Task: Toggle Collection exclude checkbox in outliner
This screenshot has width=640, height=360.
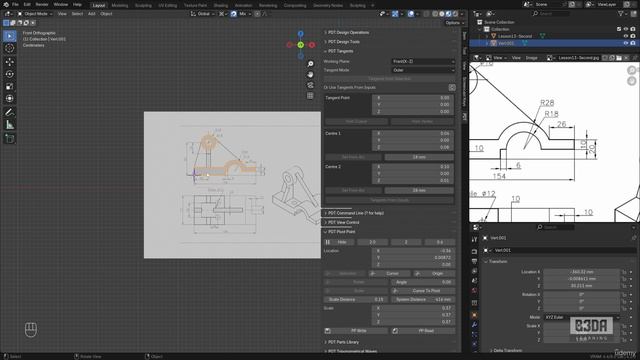Action: tap(619, 29)
